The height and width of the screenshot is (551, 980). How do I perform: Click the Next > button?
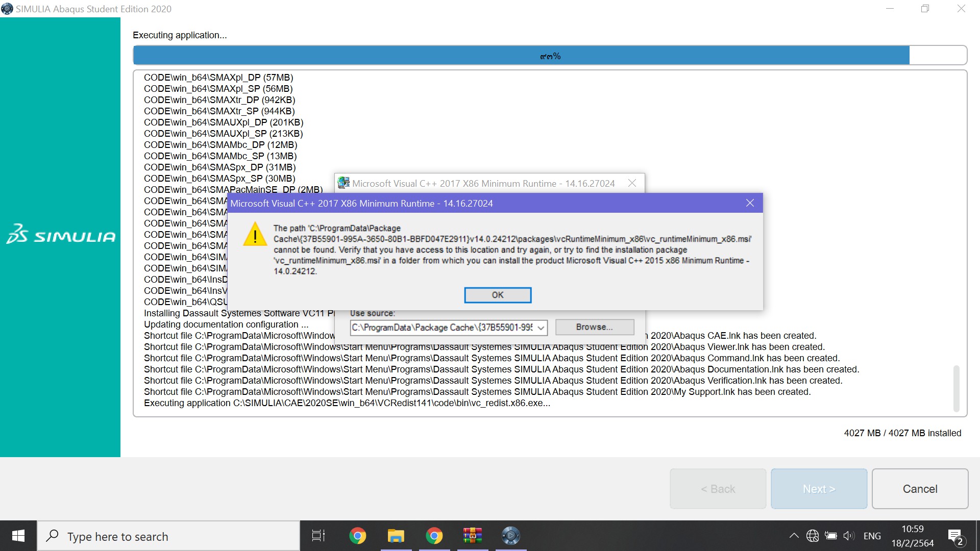pos(819,489)
